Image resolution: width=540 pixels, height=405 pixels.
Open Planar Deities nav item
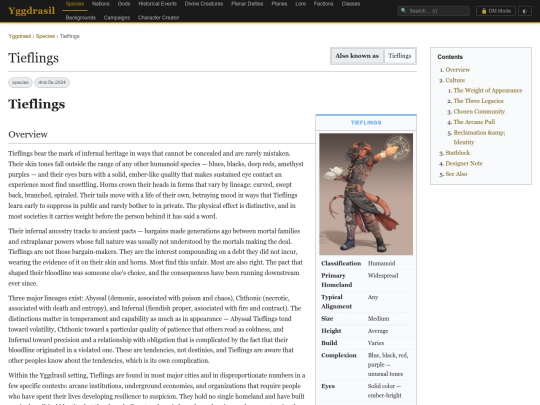click(x=247, y=4)
